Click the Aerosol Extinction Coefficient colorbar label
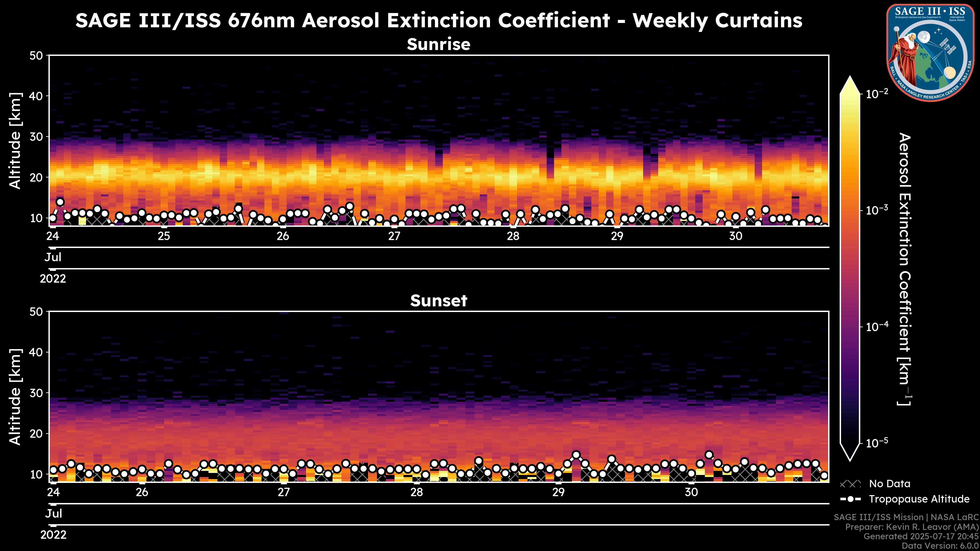This screenshot has width=980, height=551. click(x=905, y=268)
